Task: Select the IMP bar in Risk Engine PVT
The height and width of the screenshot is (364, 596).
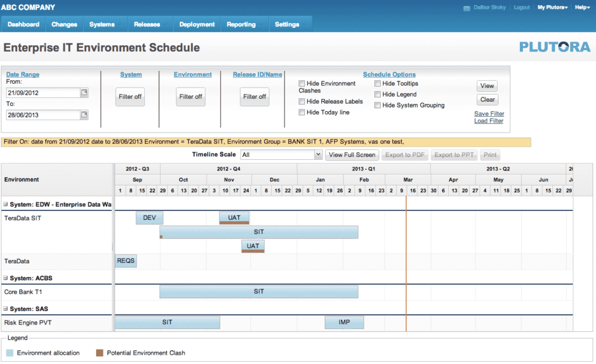Action: (x=345, y=322)
